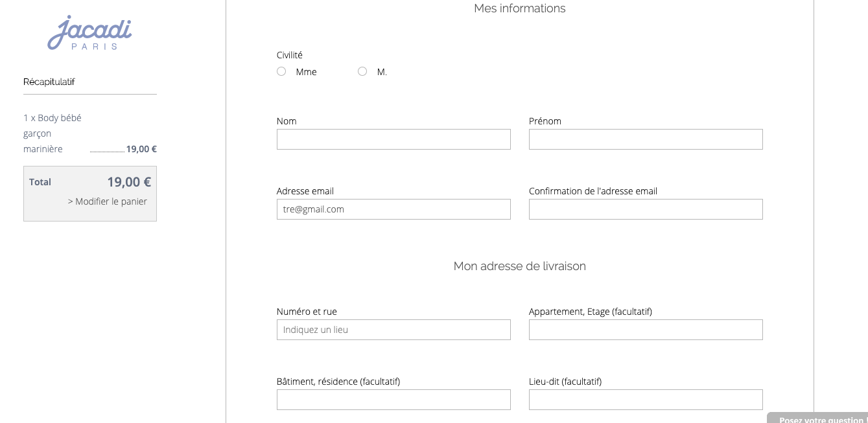The height and width of the screenshot is (423, 868).
Task: Click the M. label text
Action: (382, 72)
